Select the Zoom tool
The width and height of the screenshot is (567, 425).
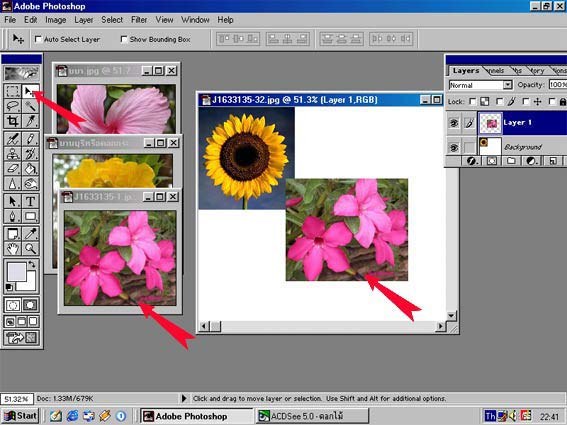point(30,248)
